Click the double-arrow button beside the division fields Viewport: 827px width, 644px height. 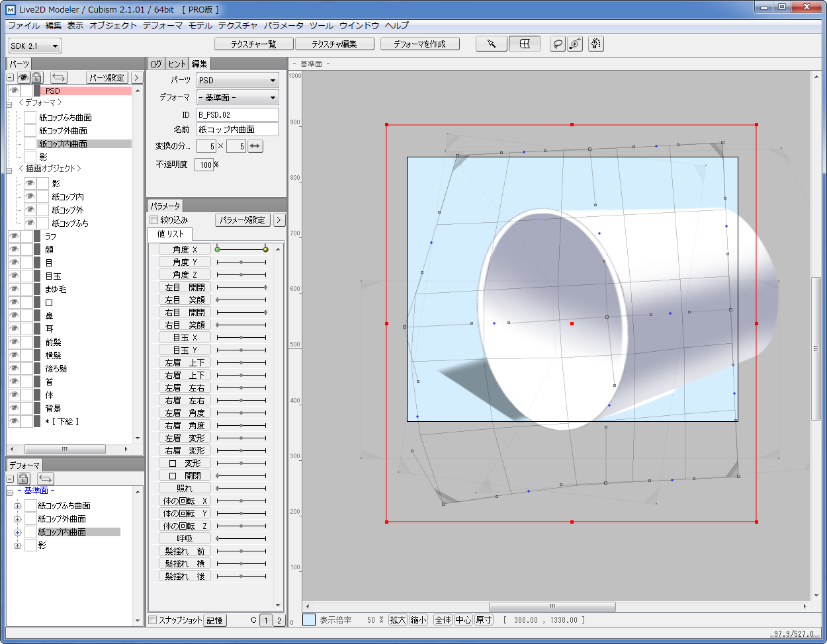pos(255,146)
